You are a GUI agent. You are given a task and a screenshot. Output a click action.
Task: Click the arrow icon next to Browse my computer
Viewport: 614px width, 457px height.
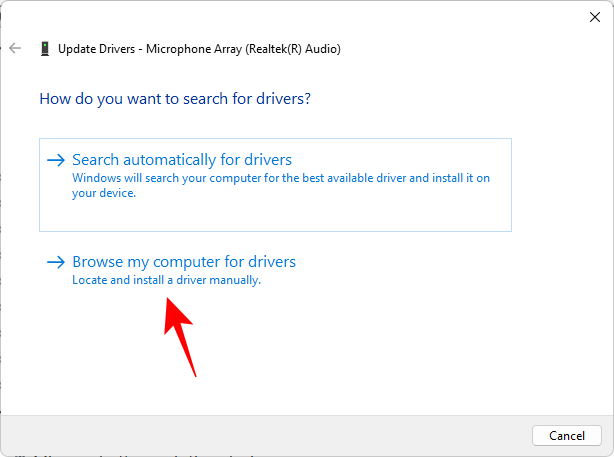pyautogui.click(x=56, y=262)
